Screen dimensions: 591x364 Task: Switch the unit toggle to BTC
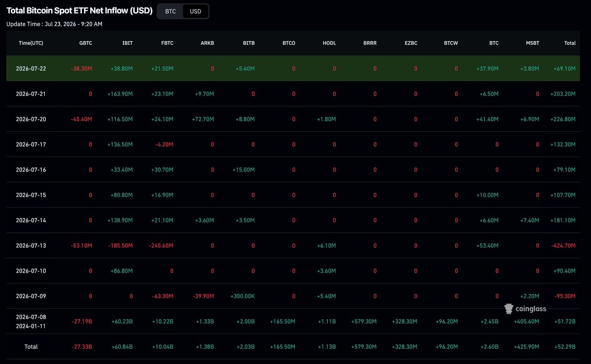(170, 11)
